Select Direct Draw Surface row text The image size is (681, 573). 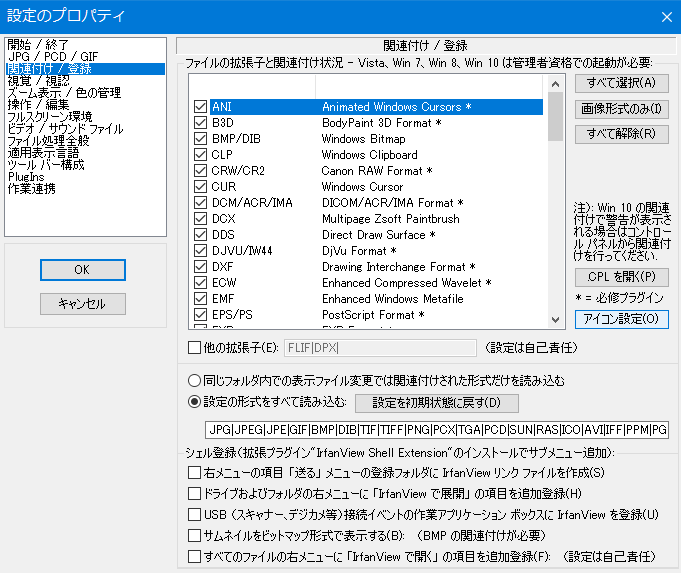point(379,235)
